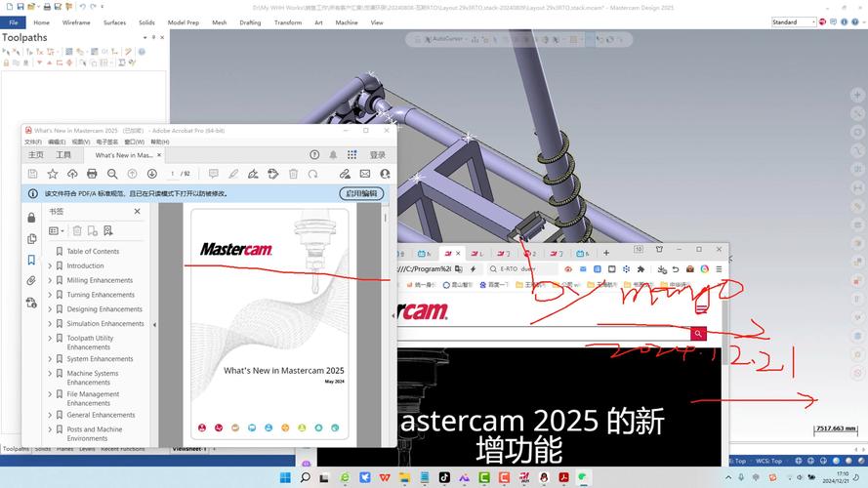Viewport: 868px width, 488px height.
Task: Switch to the Machine ribbon tab
Action: coord(346,22)
